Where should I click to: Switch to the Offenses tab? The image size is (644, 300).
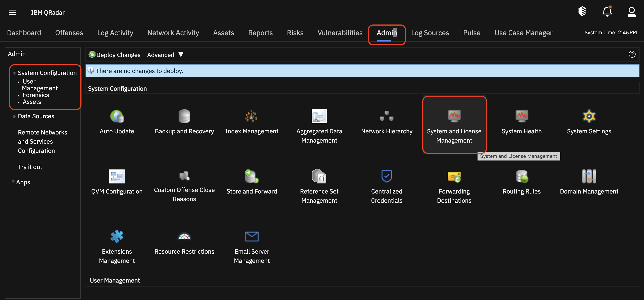(69, 33)
